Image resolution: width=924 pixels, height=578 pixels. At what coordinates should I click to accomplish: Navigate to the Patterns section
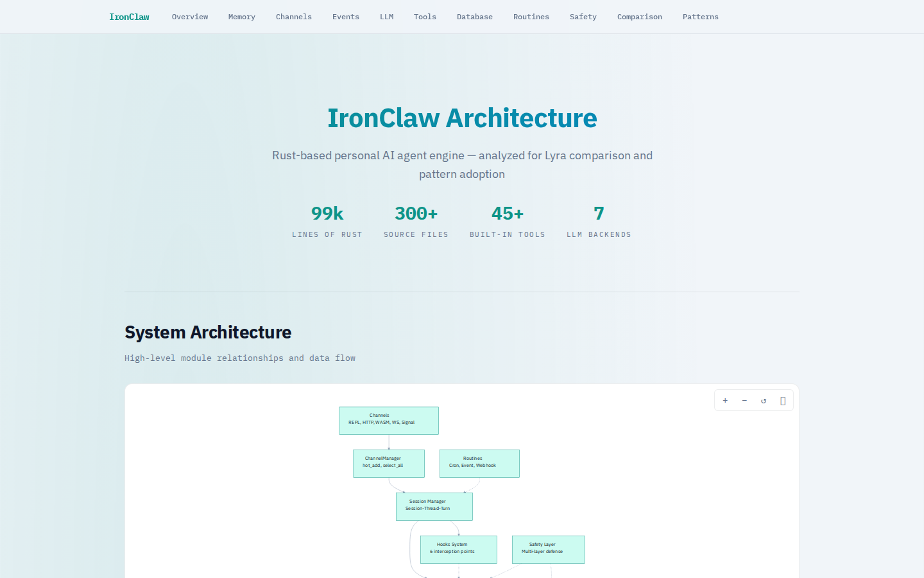(700, 17)
